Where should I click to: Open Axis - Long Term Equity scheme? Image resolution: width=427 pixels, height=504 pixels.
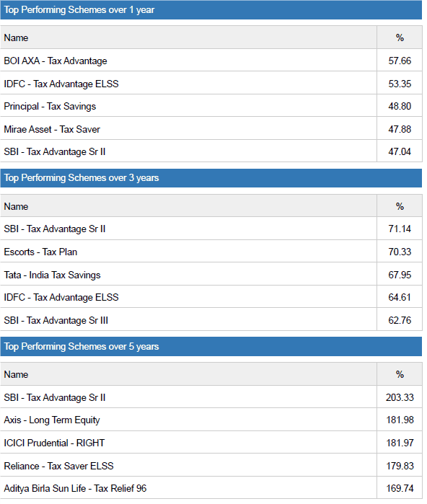52,420
